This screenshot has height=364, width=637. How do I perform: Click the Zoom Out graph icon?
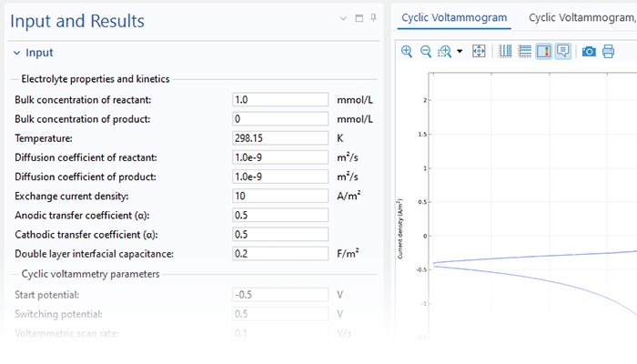(425, 51)
